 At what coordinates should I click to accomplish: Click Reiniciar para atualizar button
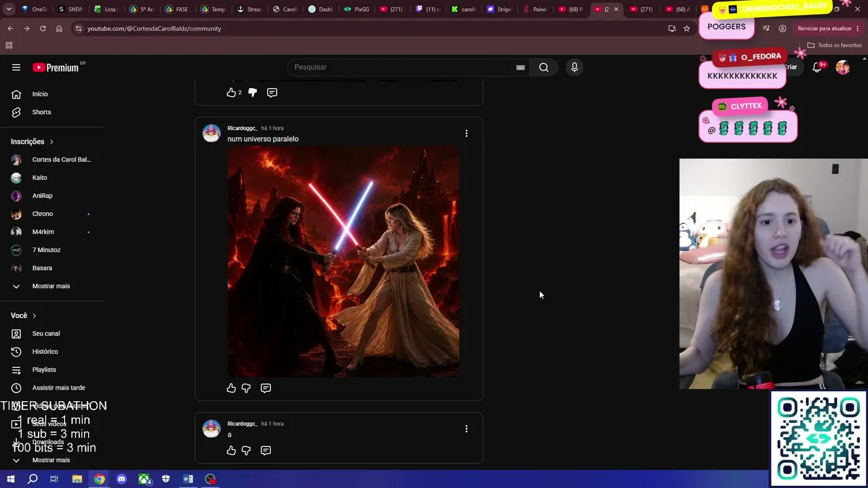pos(824,28)
